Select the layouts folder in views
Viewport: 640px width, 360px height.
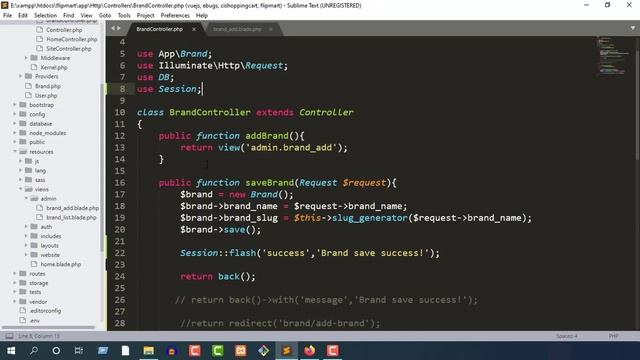(x=49, y=245)
